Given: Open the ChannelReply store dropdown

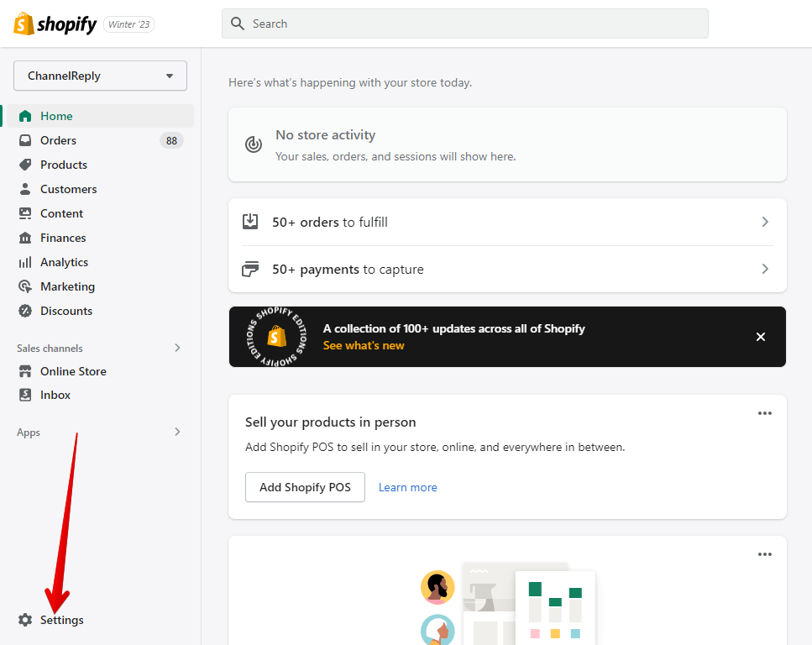Looking at the screenshot, I should click(100, 76).
